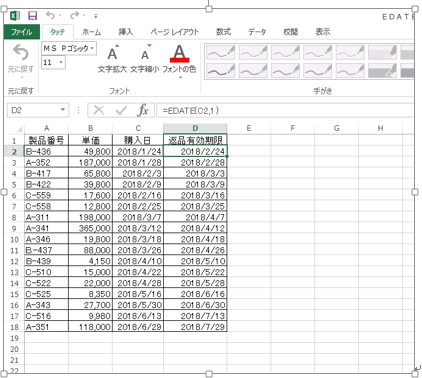
Task: Cancel formula entry with X icon
Action: coord(99,110)
